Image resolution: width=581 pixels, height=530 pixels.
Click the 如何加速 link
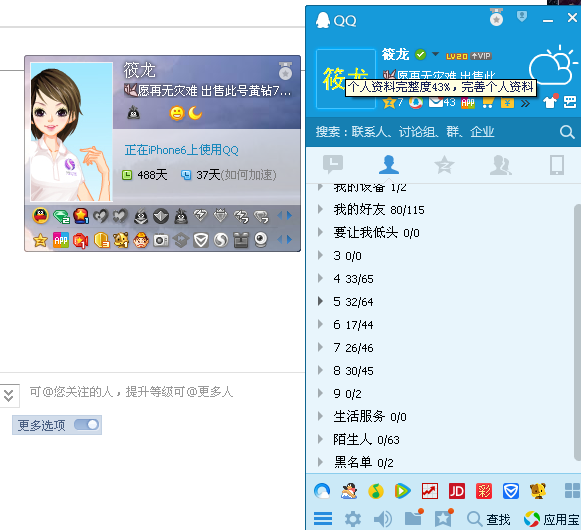pyautogui.click(x=248, y=175)
